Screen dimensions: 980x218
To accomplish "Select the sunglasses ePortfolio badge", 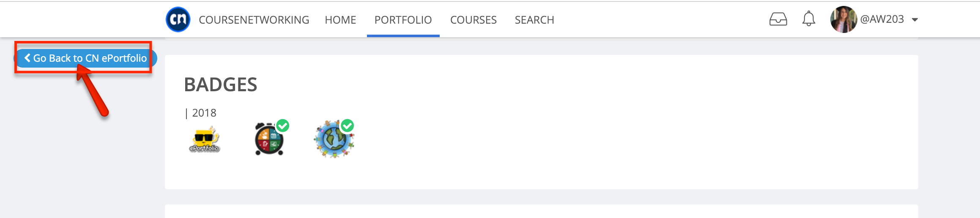I will point(205,139).
